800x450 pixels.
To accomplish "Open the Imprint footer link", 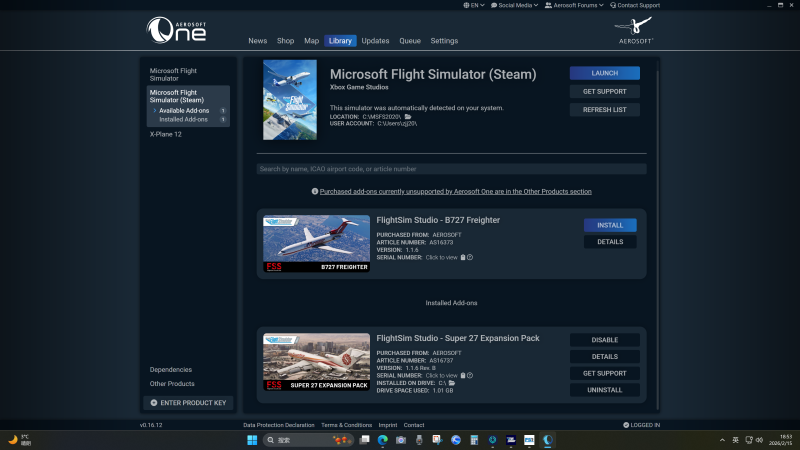I will tap(388, 425).
